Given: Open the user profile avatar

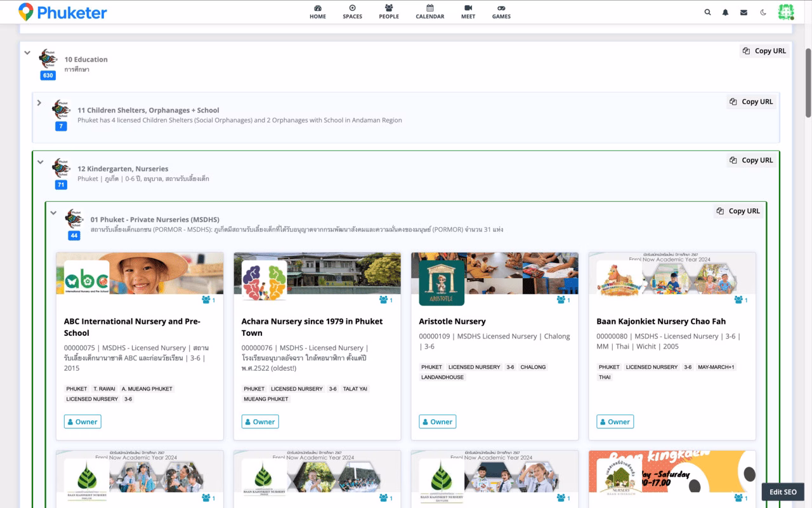Looking at the screenshot, I should [786, 12].
